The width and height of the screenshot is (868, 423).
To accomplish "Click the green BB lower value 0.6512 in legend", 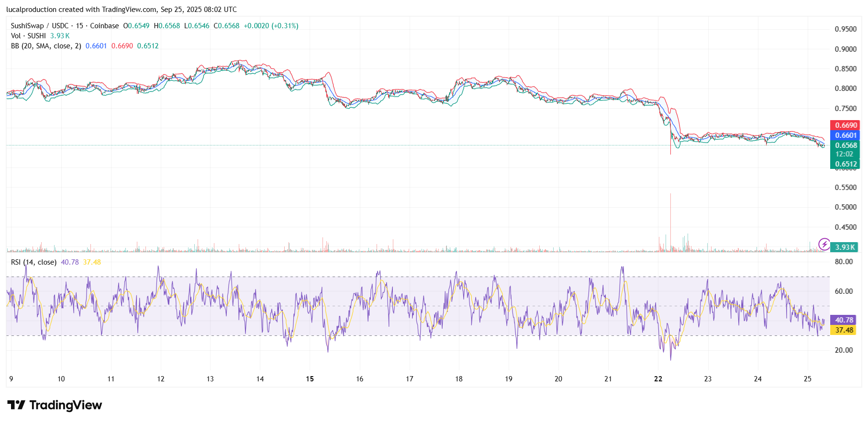I will (148, 46).
